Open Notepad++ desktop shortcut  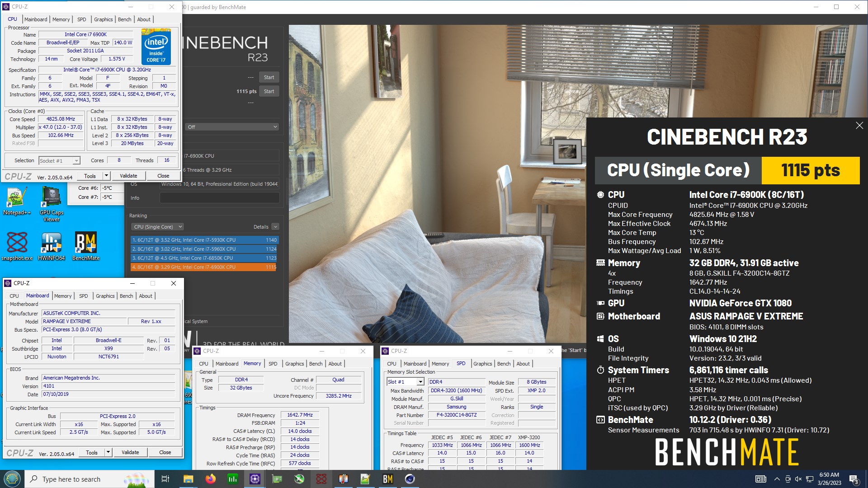pos(17,201)
